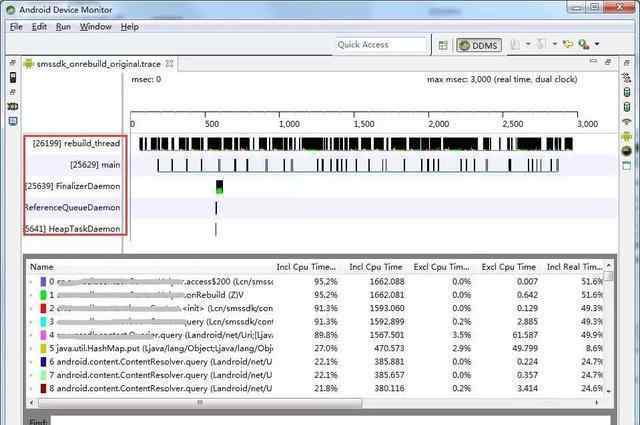Expand row 1 onRebuild in profile tree

32,295
